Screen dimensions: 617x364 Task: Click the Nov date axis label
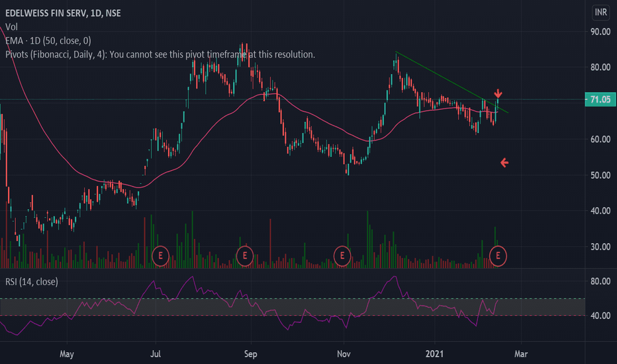[344, 354]
